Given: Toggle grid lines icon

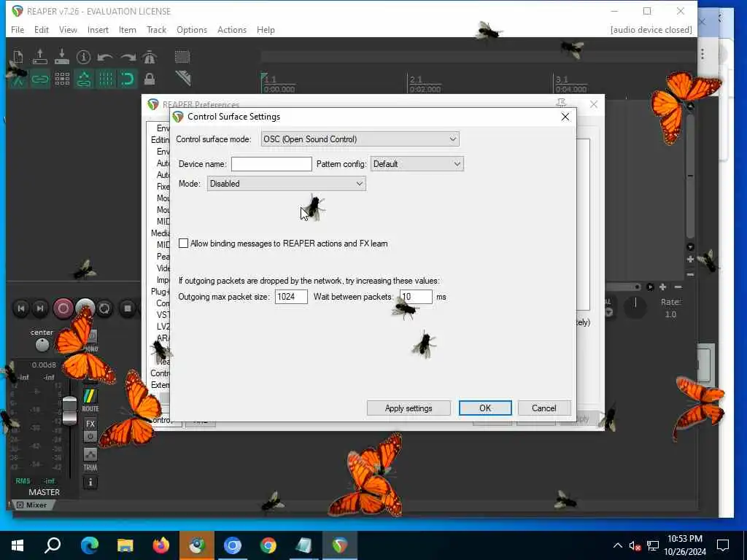Looking at the screenshot, I should click(x=106, y=79).
